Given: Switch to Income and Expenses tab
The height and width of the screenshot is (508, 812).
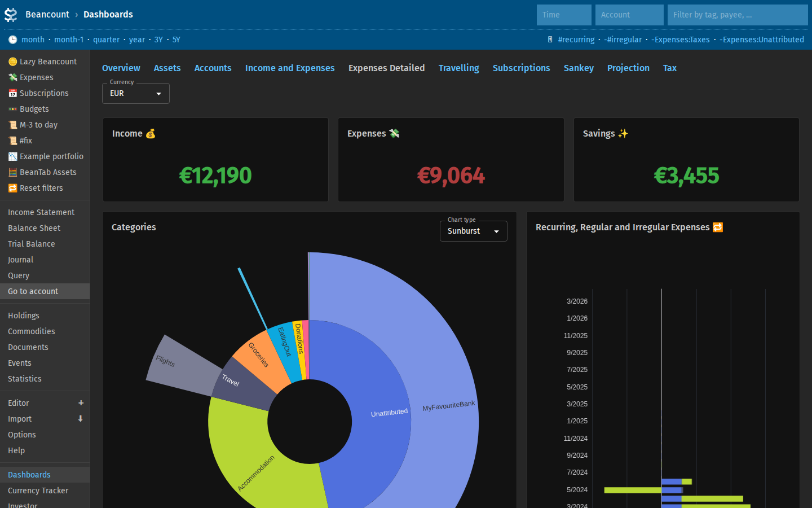Looking at the screenshot, I should (x=290, y=68).
